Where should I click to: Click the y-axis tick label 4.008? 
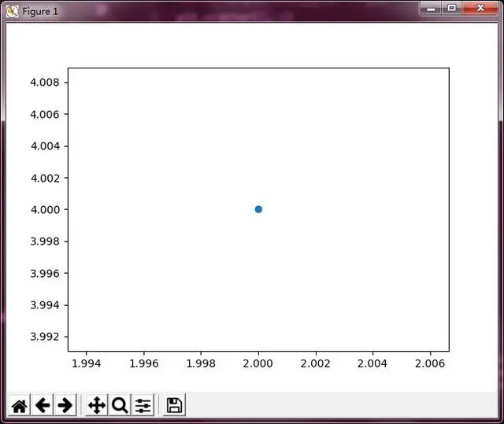point(45,83)
